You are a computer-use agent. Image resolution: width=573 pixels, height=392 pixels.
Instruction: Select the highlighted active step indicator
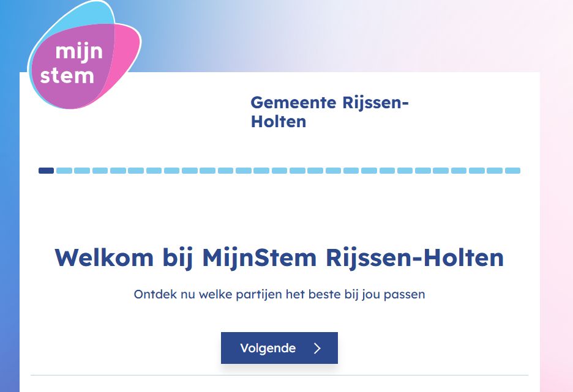(46, 171)
